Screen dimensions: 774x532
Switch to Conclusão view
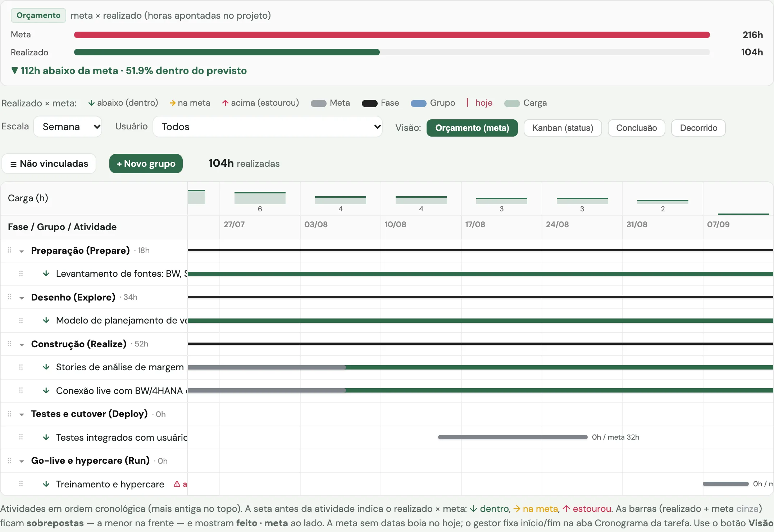coord(636,128)
